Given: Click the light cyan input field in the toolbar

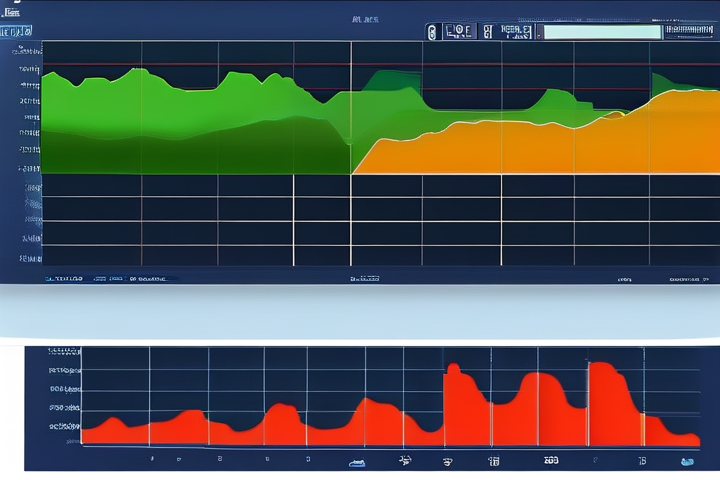Looking at the screenshot, I should tap(601, 32).
